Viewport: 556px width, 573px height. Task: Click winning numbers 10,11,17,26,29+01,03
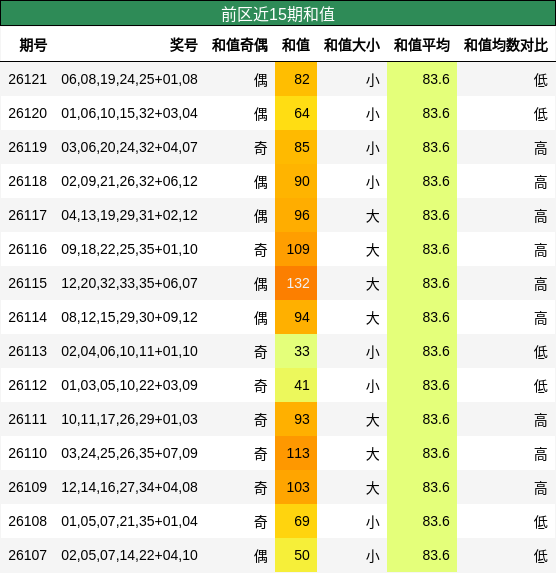pos(129,419)
